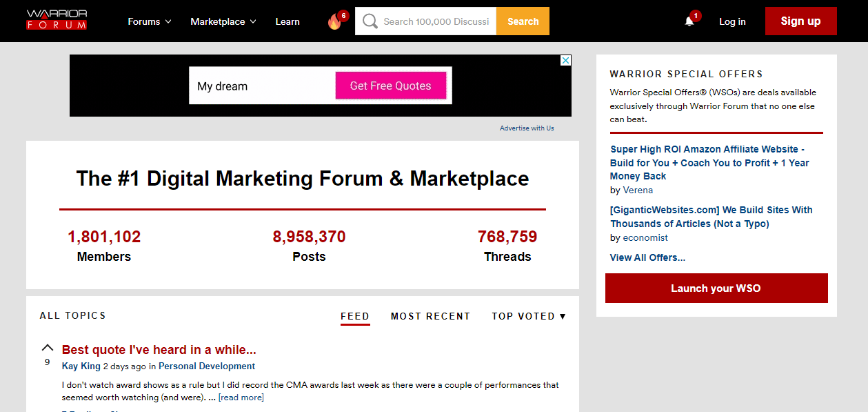This screenshot has height=412, width=868.
Task: Focus the Search 100,000 Discussions field
Action: pyautogui.click(x=436, y=21)
